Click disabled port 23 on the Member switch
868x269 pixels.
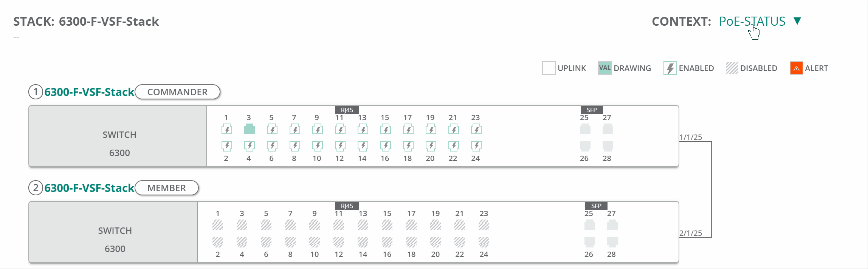click(484, 226)
